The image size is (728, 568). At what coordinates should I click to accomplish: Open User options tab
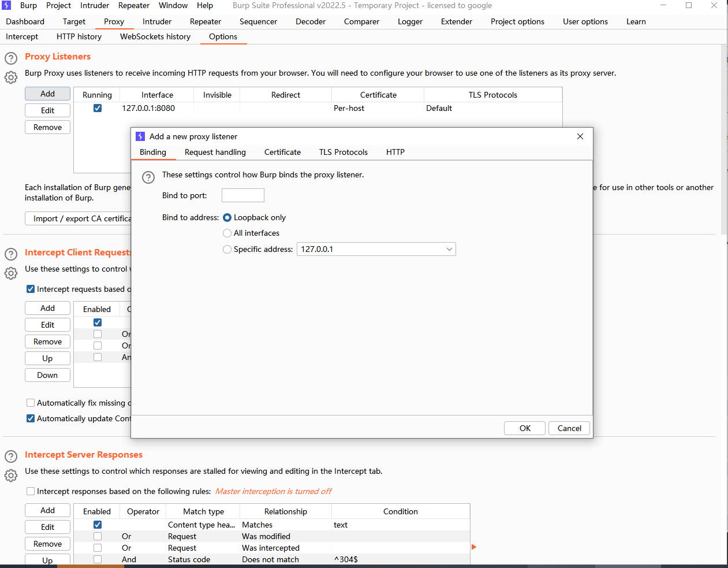pyautogui.click(x=585, y=21)
